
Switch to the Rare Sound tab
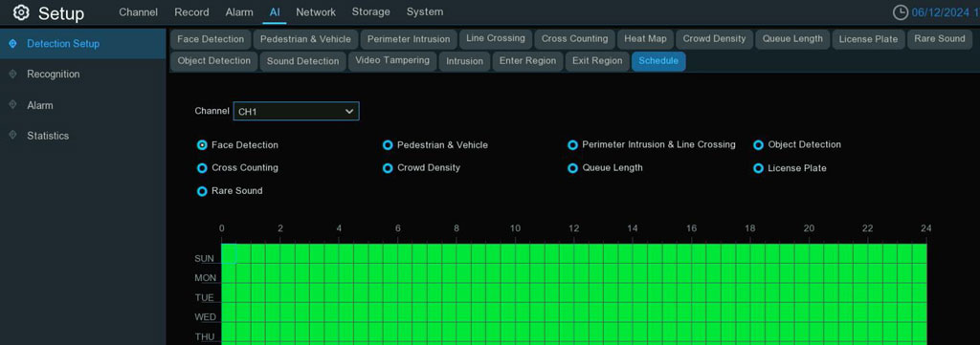940,38
